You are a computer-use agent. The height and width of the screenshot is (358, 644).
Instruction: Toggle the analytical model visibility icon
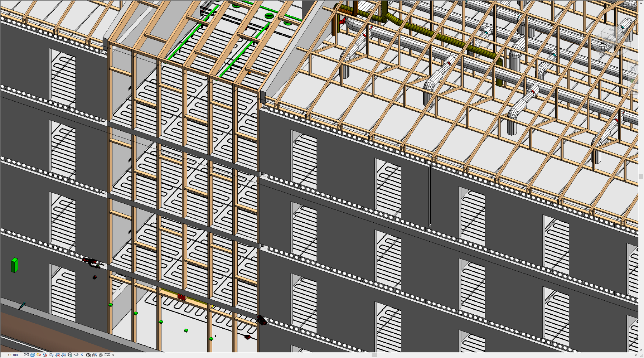pos(95,355)
